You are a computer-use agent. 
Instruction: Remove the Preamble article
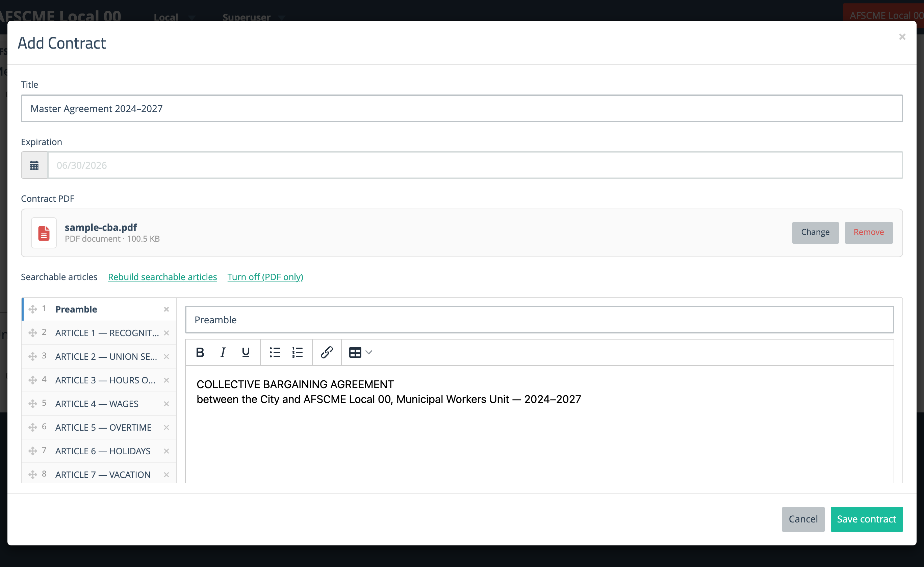pos(166,309)
